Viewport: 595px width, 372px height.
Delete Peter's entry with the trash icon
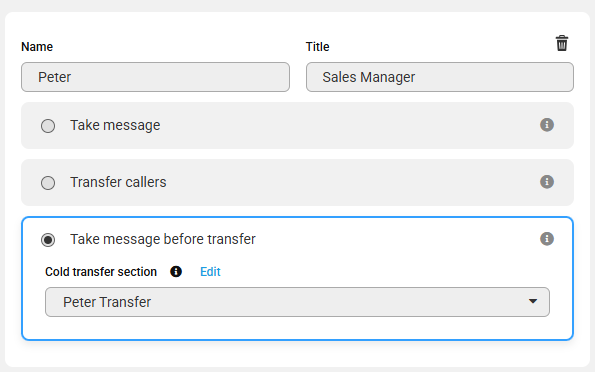562,43
